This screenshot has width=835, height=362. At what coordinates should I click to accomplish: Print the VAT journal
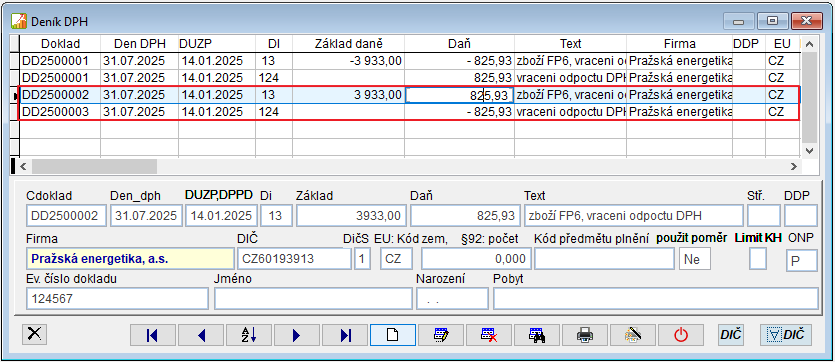tap(585, 335)
